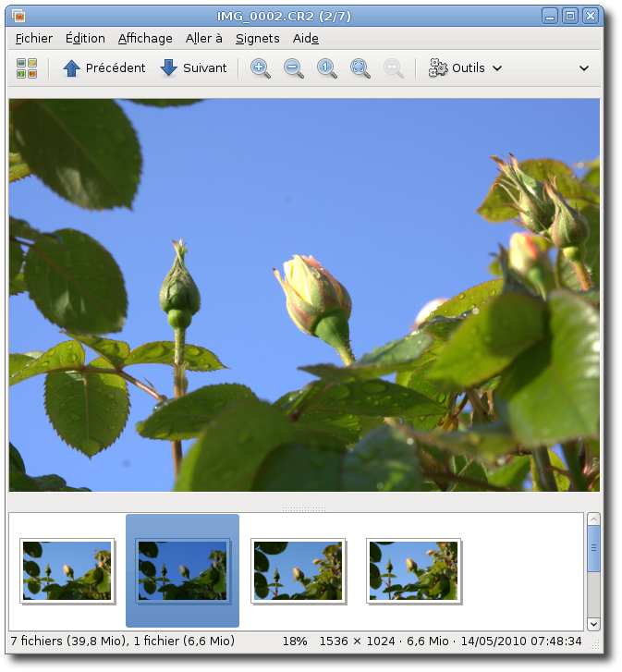The image size is (622, 672).
Task: Go to next image with Suivant
Action: click(193, 68)
